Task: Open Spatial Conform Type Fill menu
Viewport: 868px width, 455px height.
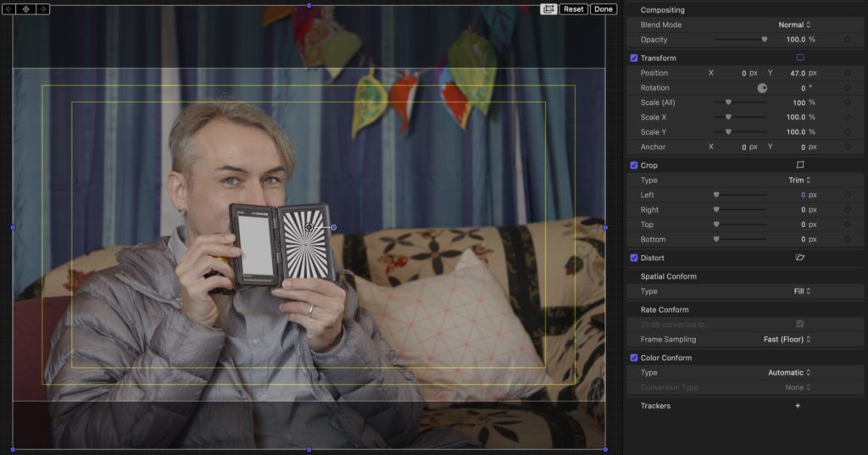Action: (x=802, y=291)
